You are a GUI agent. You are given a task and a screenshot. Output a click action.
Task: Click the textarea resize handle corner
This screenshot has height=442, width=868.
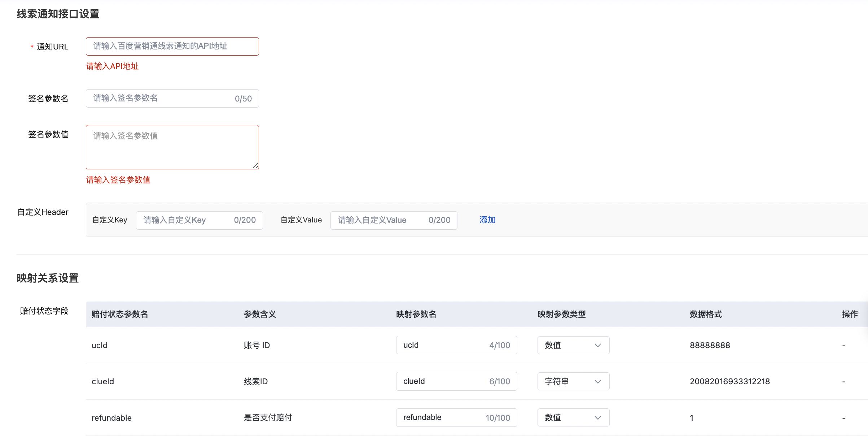(x=255, y=166)
